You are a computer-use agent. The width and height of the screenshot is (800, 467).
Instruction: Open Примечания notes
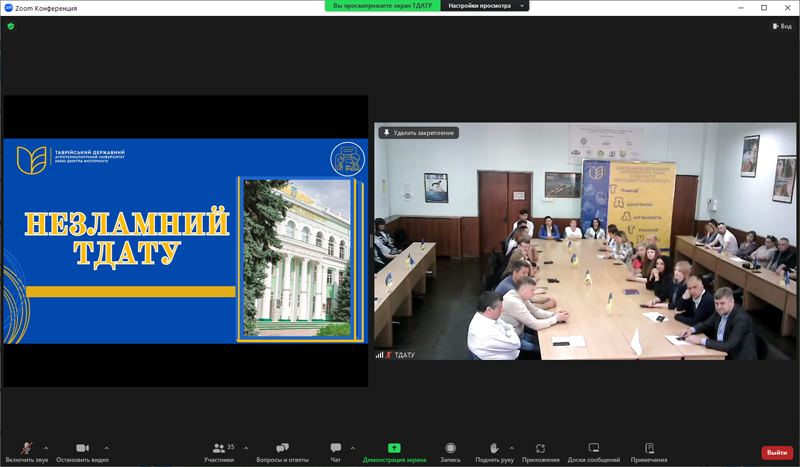pyautogui.click(x=649, y=453)
